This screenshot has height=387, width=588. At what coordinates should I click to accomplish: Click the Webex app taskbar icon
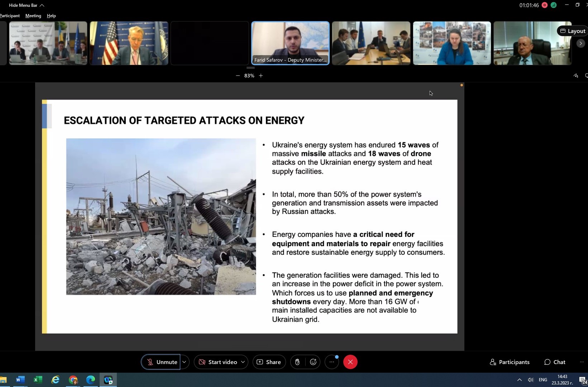pos(108,380)
